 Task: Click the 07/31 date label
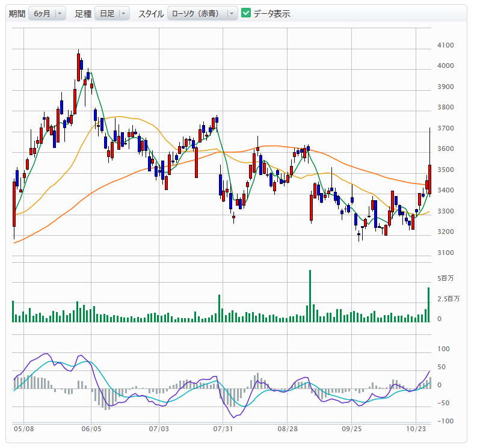(223, 430)
